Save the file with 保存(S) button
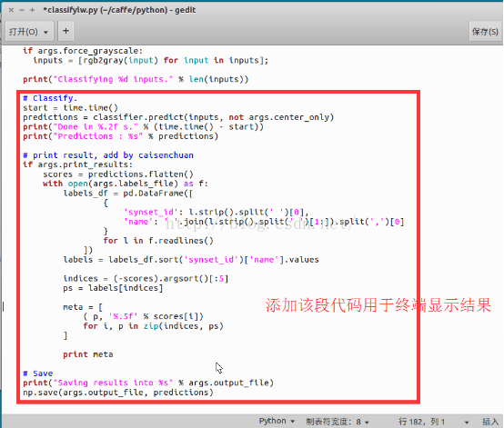 (485, 32)
